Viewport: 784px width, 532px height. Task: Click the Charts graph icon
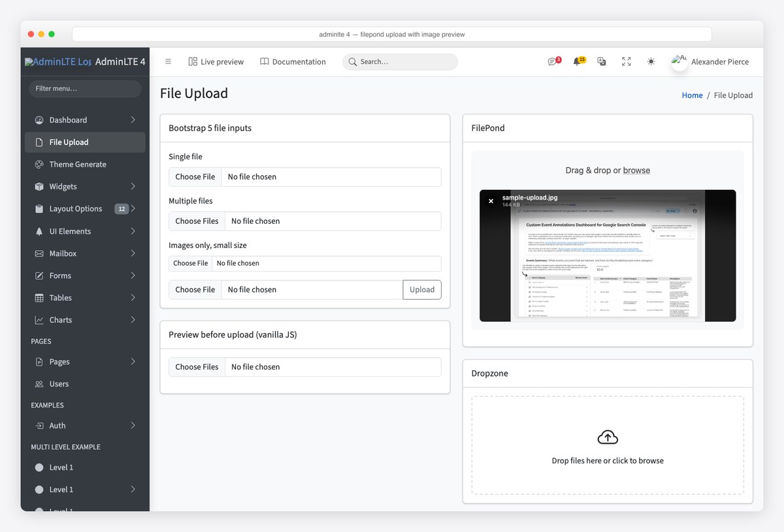[x=39, y=320]
